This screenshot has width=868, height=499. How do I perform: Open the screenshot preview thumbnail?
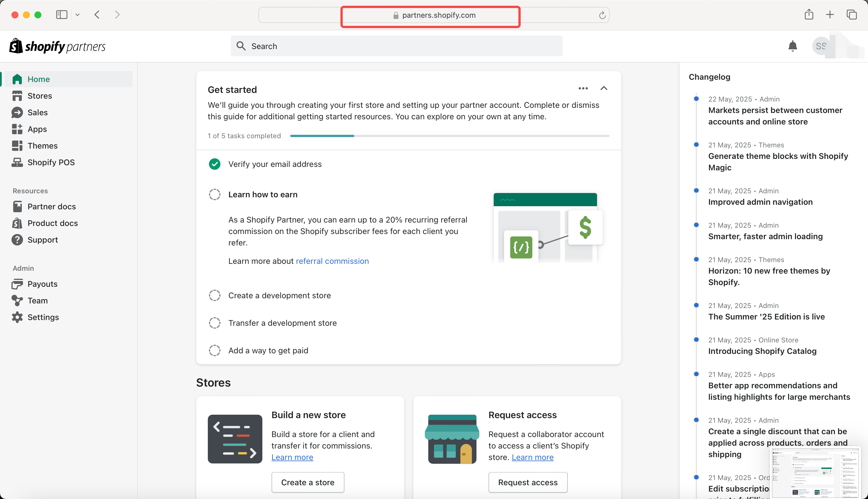coord(816,472)
